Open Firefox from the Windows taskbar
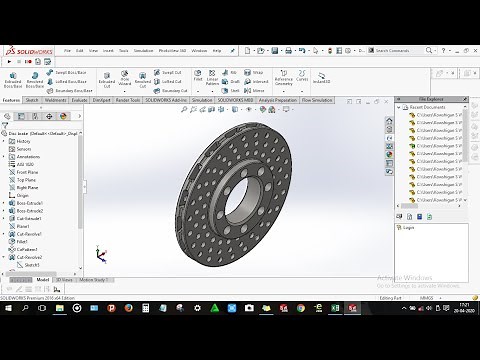The width and height of the screenshot is (480, 360). [x=128, y=308]
